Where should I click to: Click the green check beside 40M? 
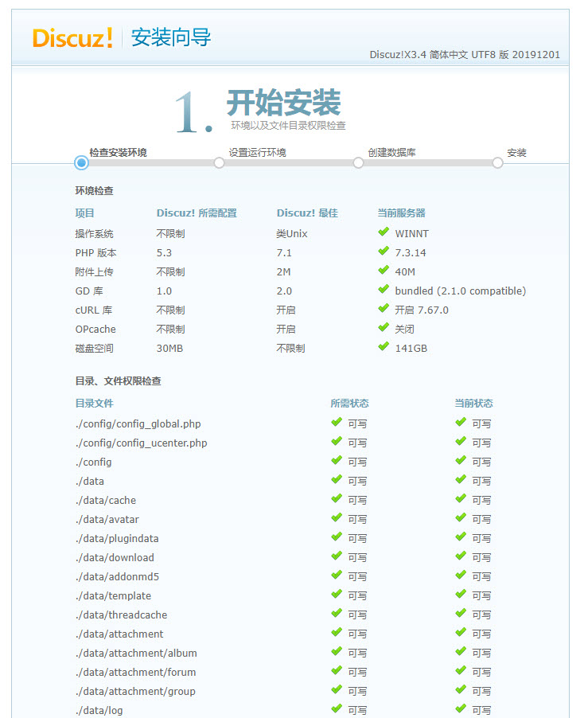point(384,270)
